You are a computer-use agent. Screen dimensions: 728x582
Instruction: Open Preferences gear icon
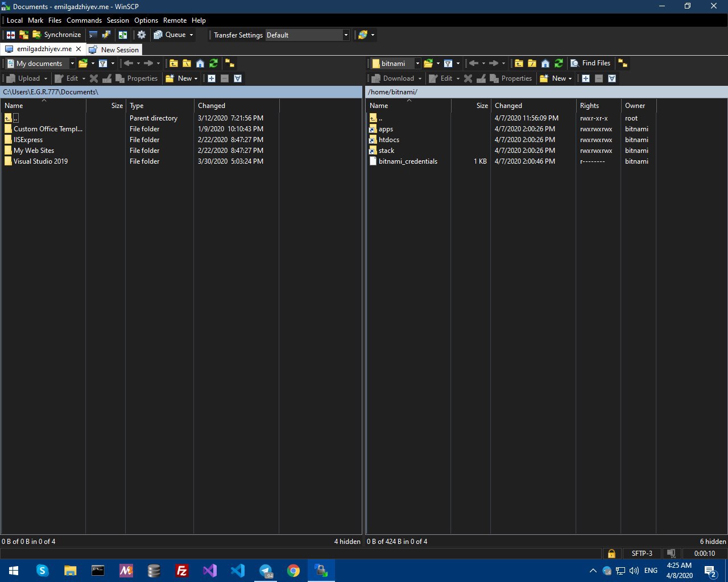[142, 35]
